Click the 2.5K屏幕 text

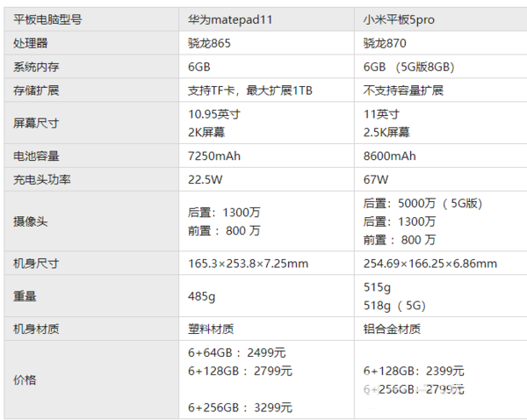pos(386,133)
